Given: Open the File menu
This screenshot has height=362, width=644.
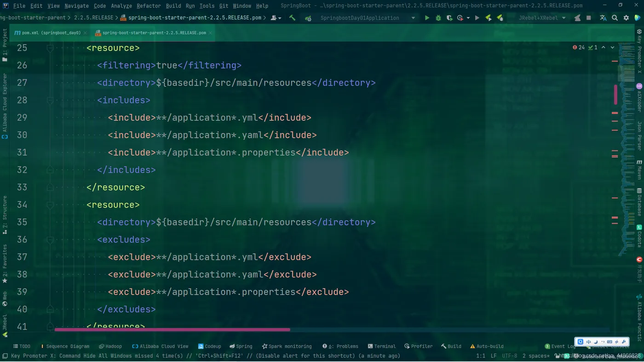Looking at the screenshot, I should pos(19,6).
